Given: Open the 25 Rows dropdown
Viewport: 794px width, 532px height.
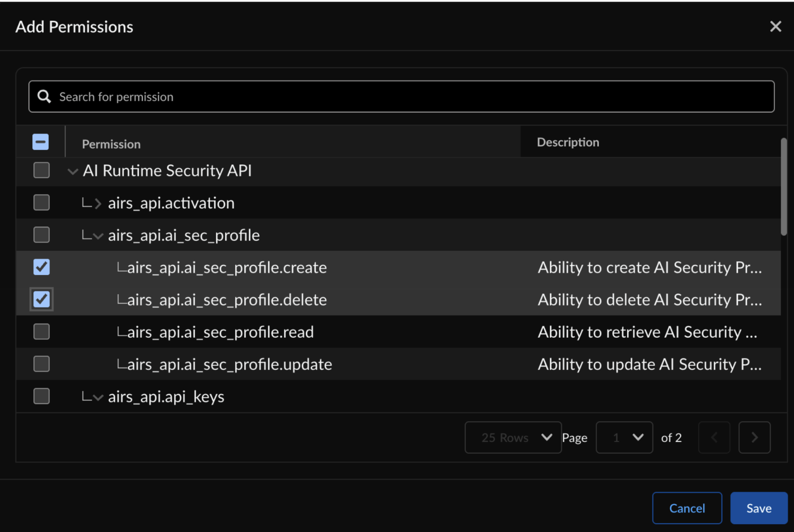Looking at the screenshot, I should tap(512, 437).
